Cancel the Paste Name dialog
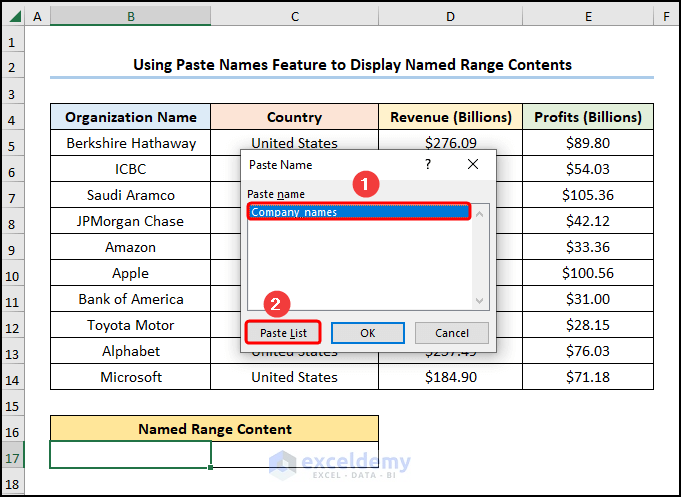This screenshot has width=681, height=497. (452, 333)
